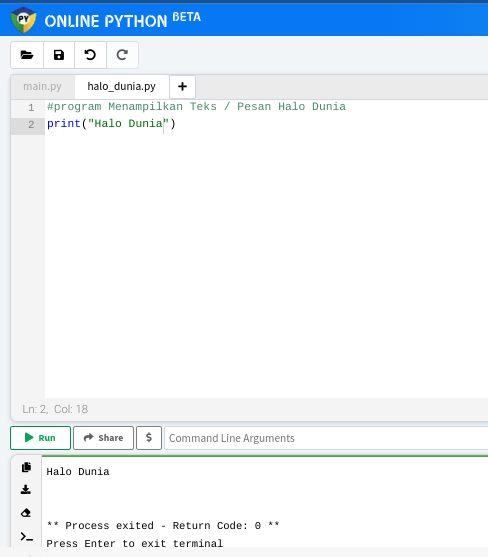Screen dimensions: 488x557
Task: Clear the terminal with the eraser icon
Action: [26, 513]
